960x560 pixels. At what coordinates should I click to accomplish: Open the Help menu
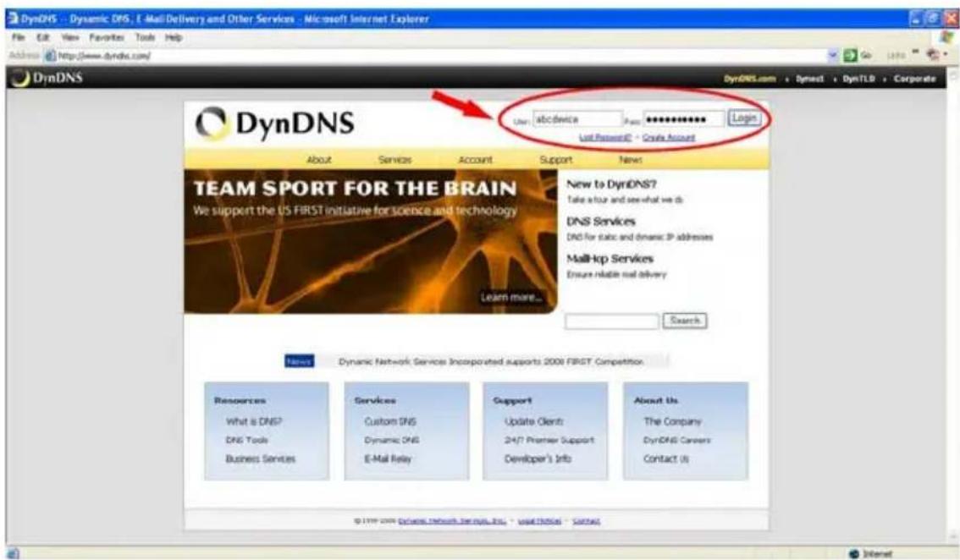point(174,37)
